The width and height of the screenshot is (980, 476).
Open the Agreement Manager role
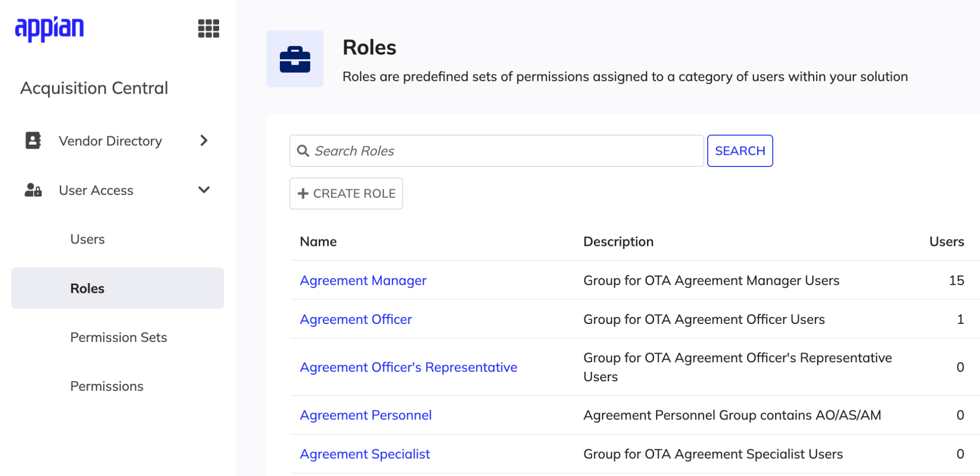click(363, 280)
